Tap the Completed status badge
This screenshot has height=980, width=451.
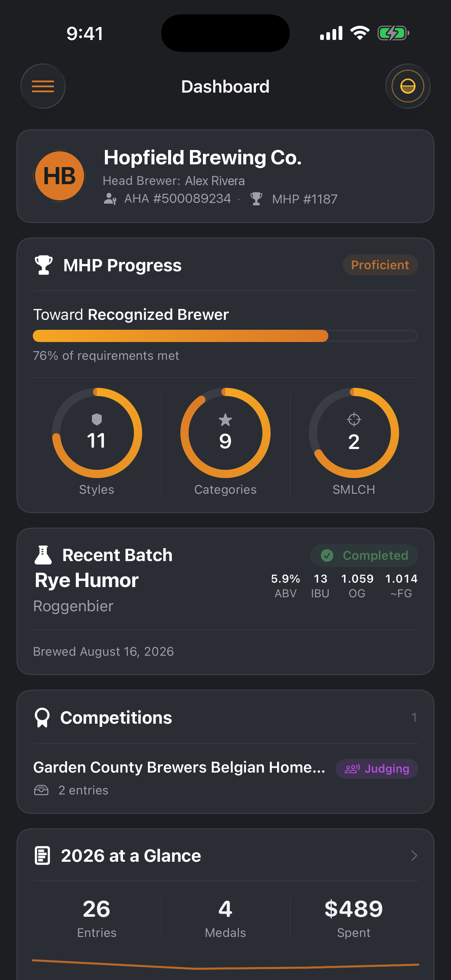364,555
